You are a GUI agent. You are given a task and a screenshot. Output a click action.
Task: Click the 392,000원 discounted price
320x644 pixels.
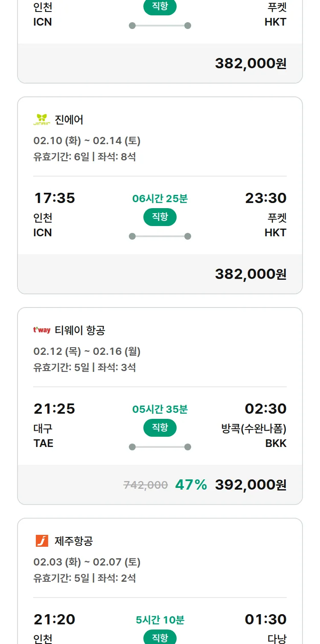coord(250,485)
